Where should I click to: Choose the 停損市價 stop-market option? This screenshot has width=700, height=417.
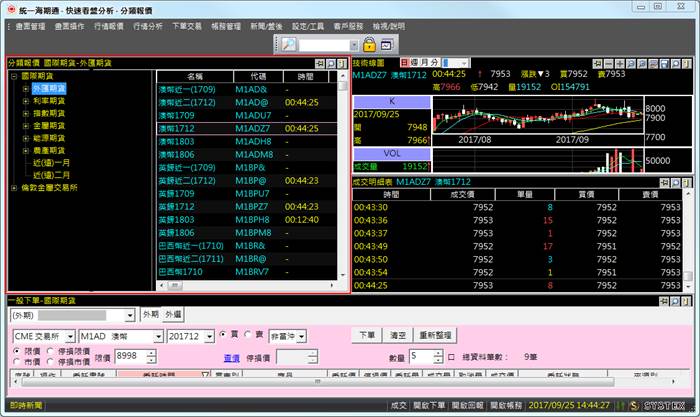[x=50, y=361]
